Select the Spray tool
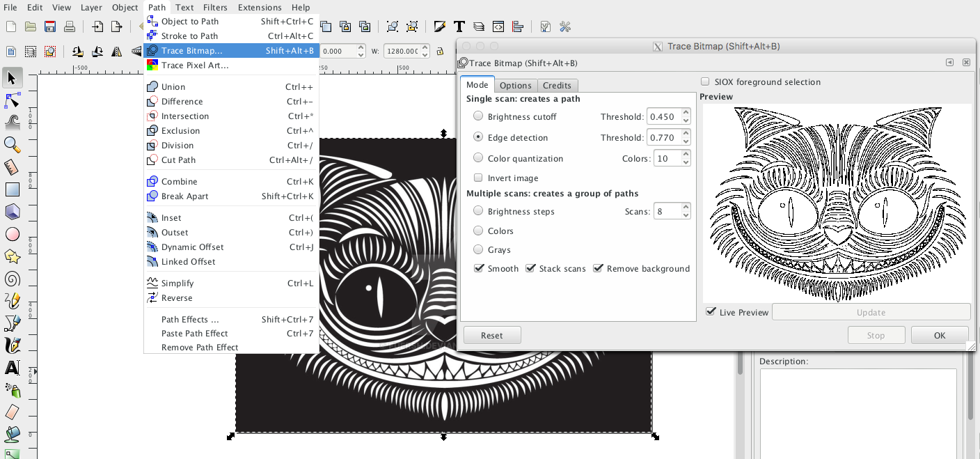The height and width of the screenshot is (459, 980). tap(12, 390)
